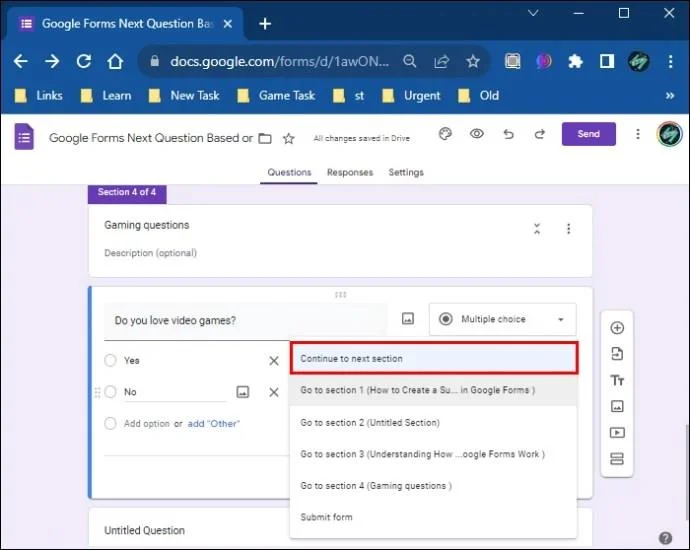Viewport: 690px width, 550px height.
Task: Click the move to folder icon
Action: 265,139
